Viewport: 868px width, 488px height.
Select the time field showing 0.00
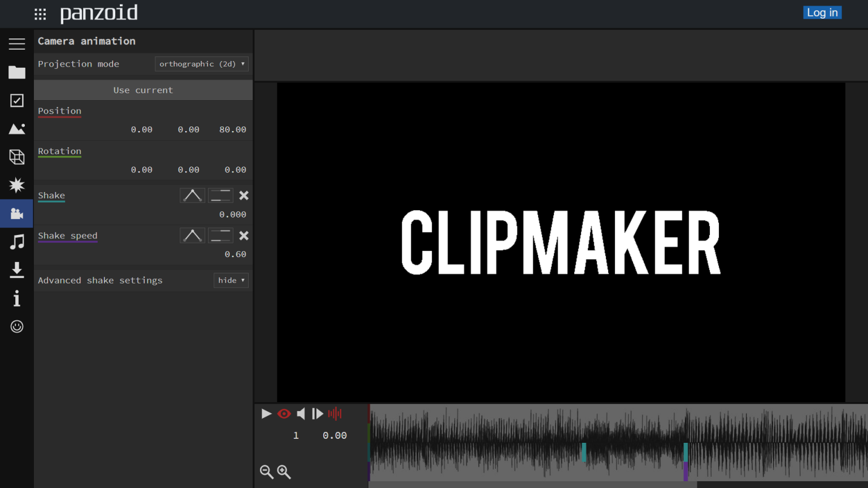pos(335,435)
